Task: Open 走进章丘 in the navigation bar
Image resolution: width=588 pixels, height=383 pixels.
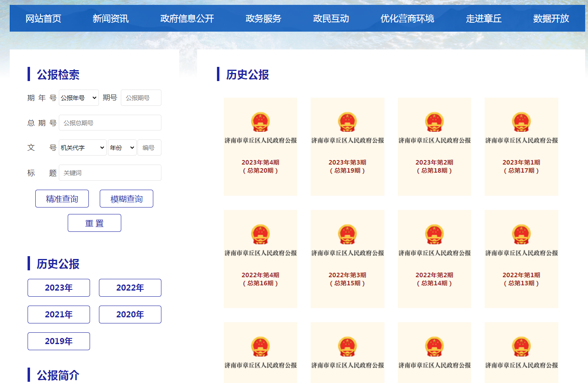Action: tap(484, 19)
